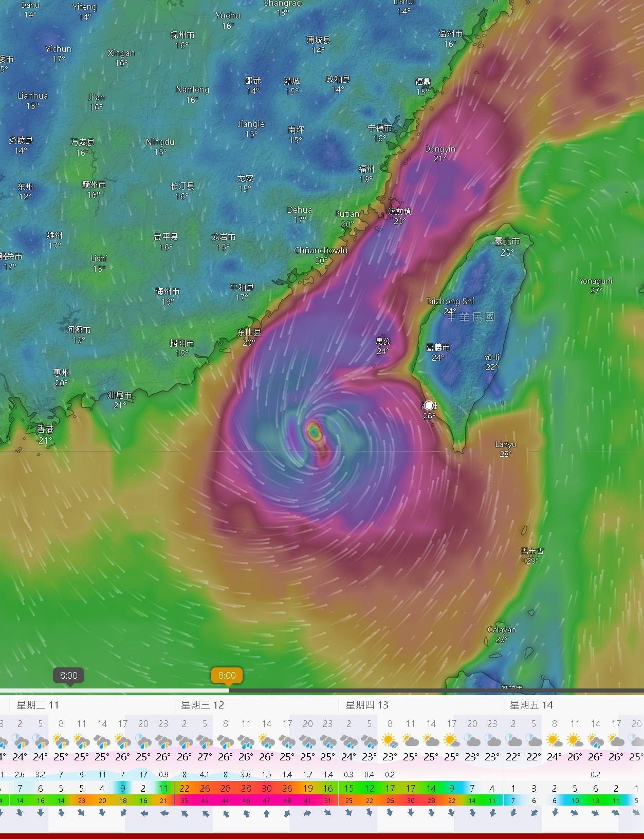Click the sunny icon at 星期五 8:00
Screen dimensions: 644x839
tap(554, 741)
